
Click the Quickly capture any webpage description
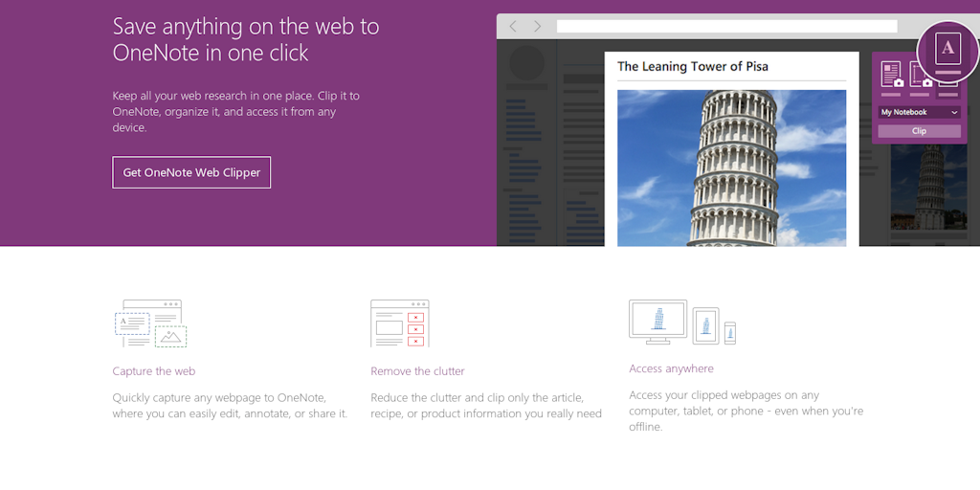click(x=230, y=406)
